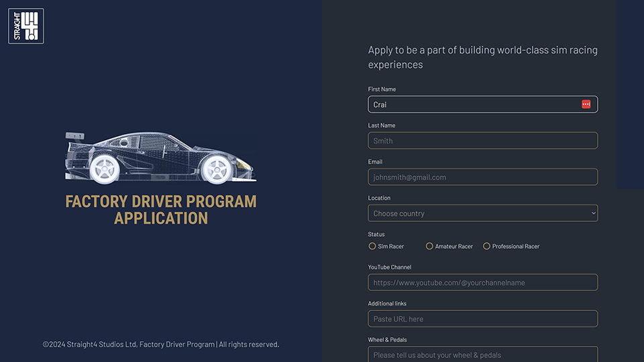
Task: Click the ©2024 Straight4 Studios copyright text
Action: [161, 345]
